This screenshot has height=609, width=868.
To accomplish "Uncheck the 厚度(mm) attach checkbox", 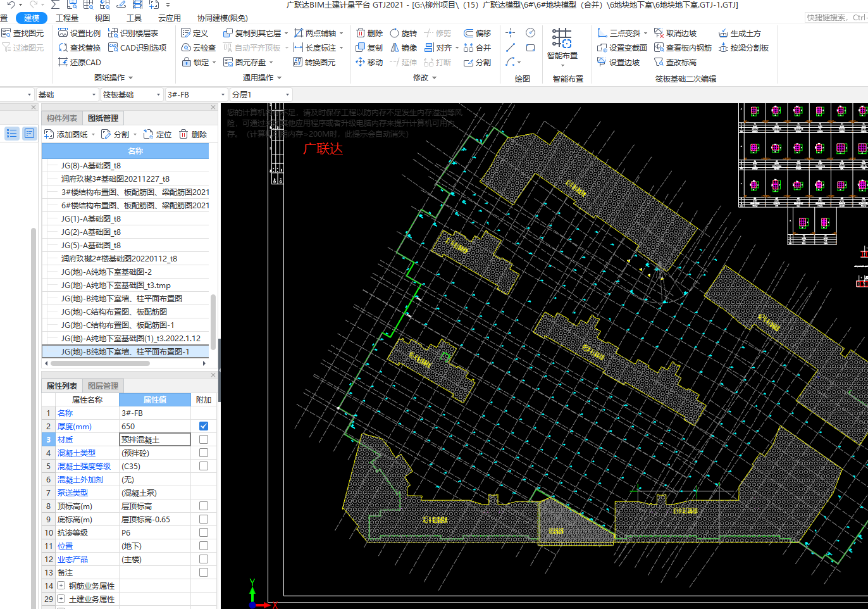I will (204, 426).
